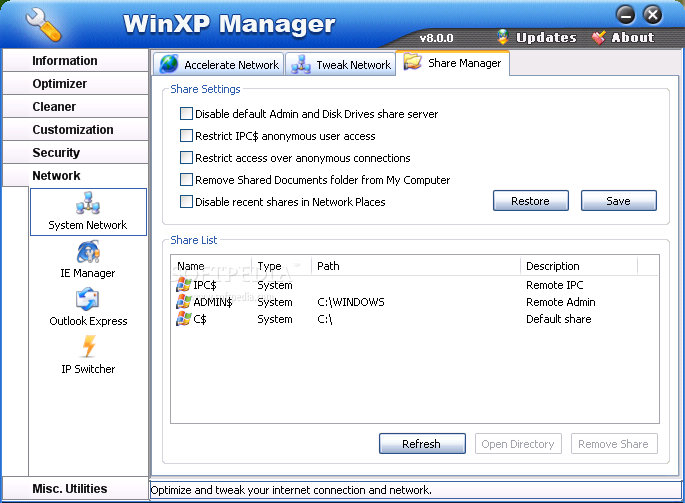
Task: Click the Restore button
Action: coord(531,201)
